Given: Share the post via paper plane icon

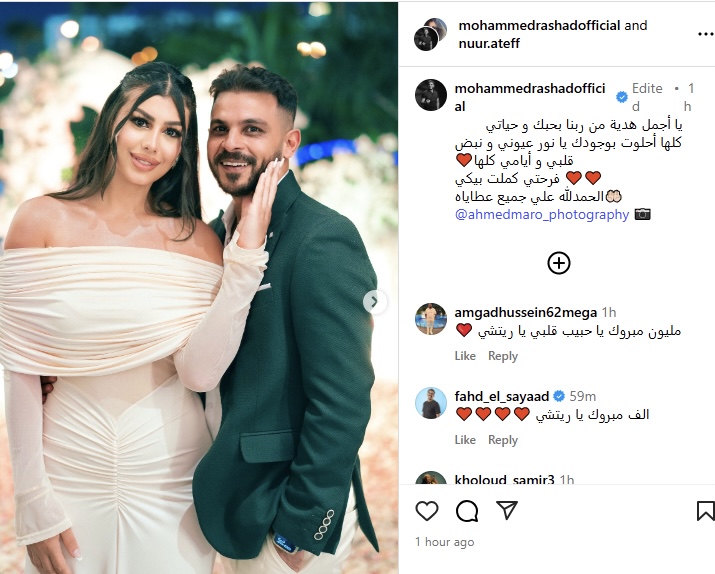Looking at the screenshot, I should point(507,510).
